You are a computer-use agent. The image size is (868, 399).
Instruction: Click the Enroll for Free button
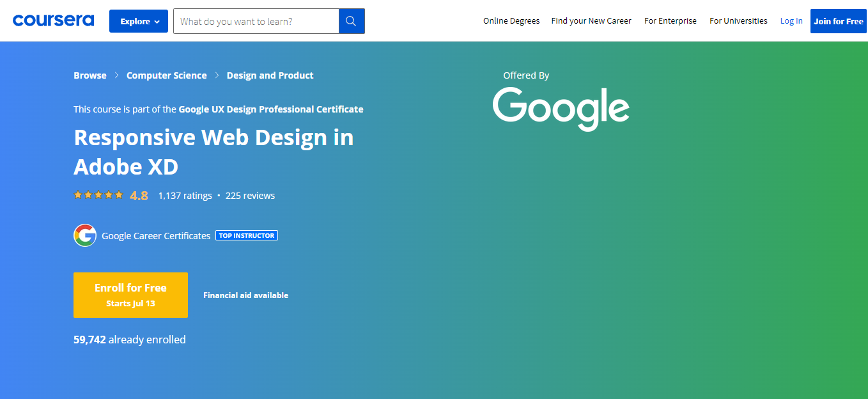coord(130,295)
